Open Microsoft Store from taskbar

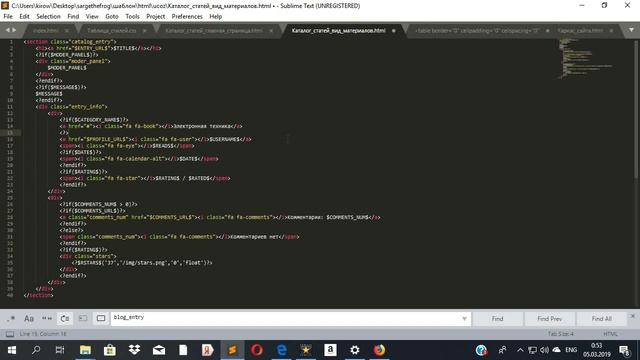110,350
